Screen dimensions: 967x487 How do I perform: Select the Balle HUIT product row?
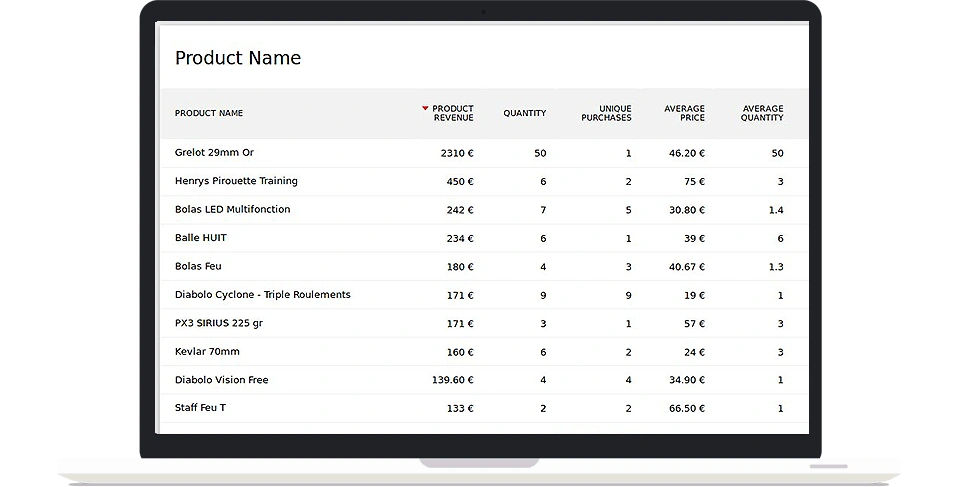tap(201, 238)
